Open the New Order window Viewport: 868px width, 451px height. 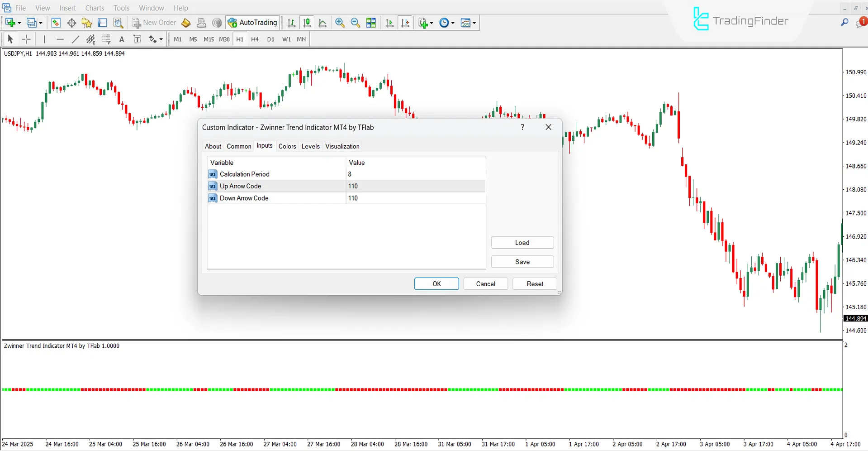[x=154, y=22]
